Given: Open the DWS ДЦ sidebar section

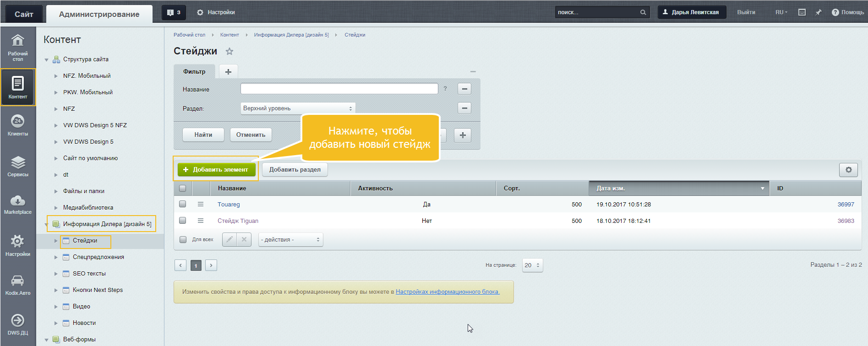Looking at the screenshot, I should (x=18, y=325).
